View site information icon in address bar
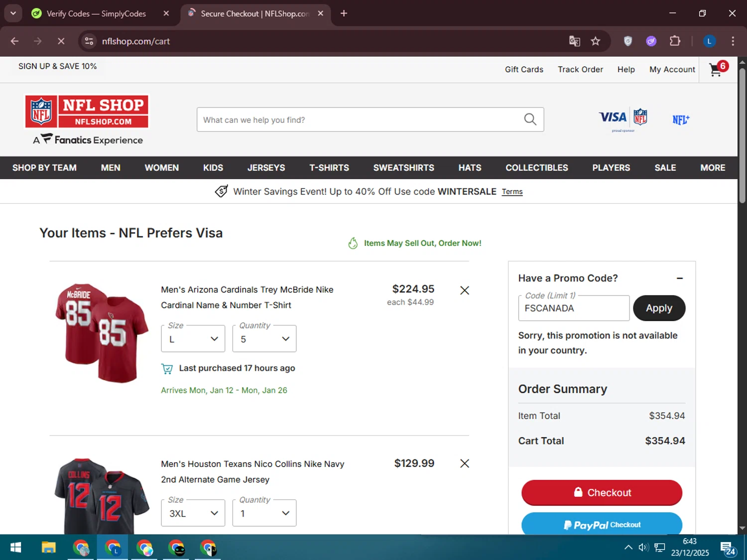Screen dimensions: 747x560 click(x=89, y=41)
